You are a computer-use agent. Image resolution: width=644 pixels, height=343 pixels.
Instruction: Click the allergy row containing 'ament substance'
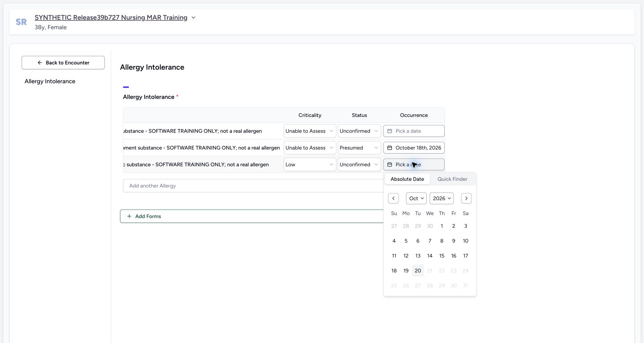coord(284,148)
